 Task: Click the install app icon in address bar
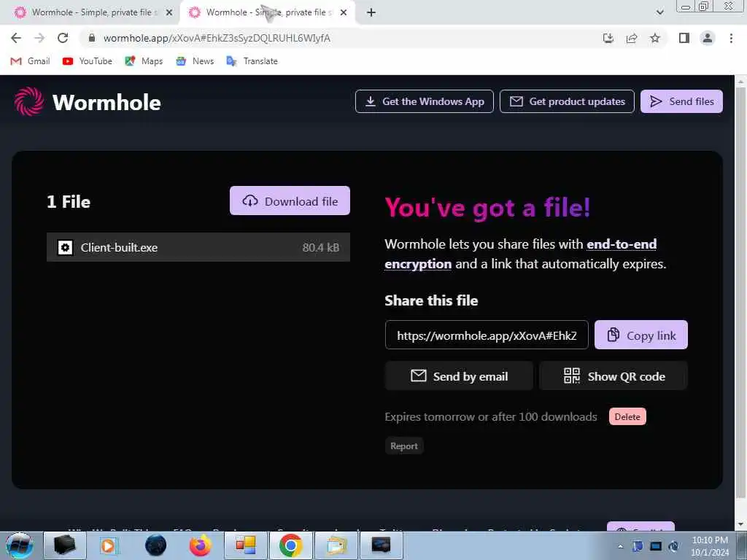pyautogui.click(x=608, y=38)
